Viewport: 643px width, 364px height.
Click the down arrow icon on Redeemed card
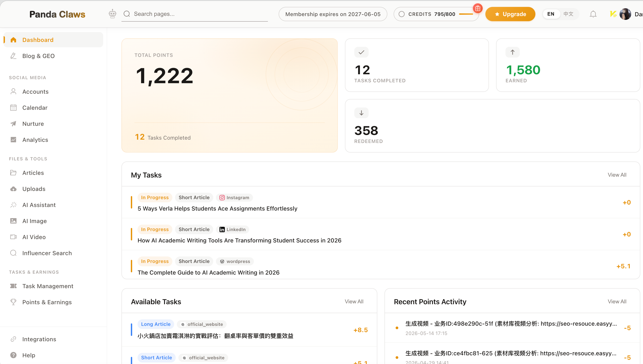coord(361,113)
